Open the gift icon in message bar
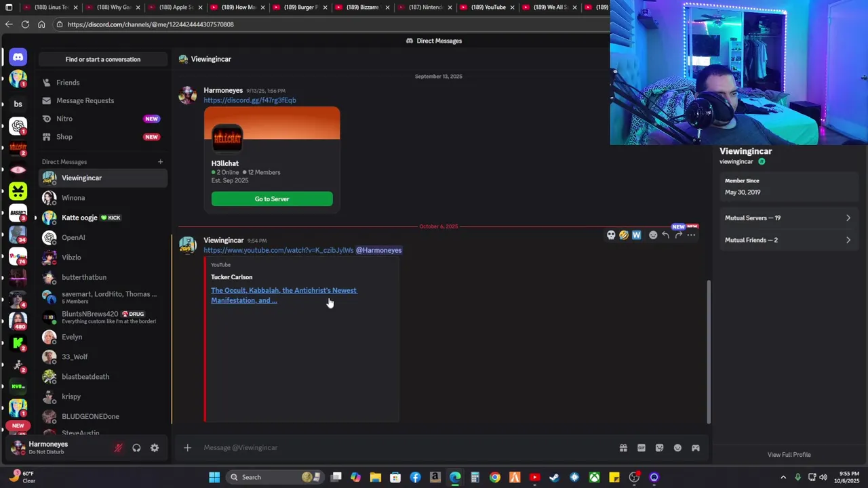The image size is (868, 488). (623, 447)
